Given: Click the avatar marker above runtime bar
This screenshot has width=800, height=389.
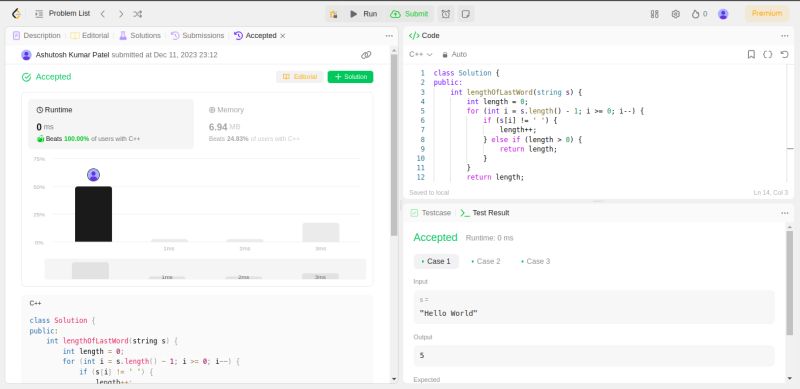Looking at the screenshot, I should click(x=93, y=175).
